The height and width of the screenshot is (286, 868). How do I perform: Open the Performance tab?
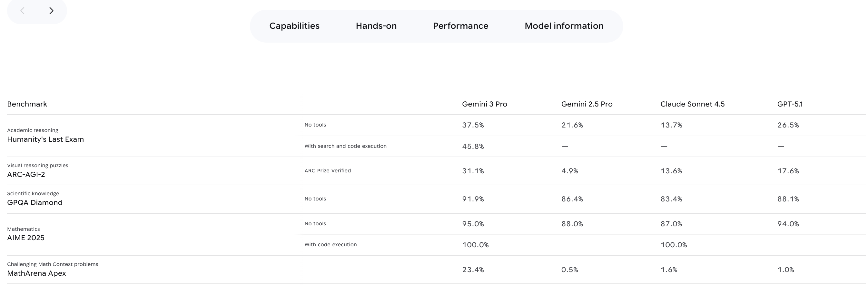461,26
